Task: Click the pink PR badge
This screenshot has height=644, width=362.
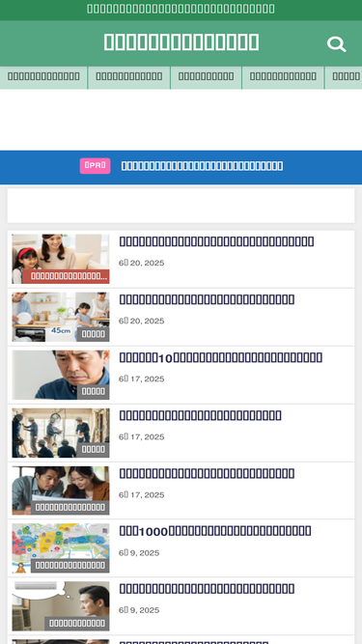Action: [95, 166]
